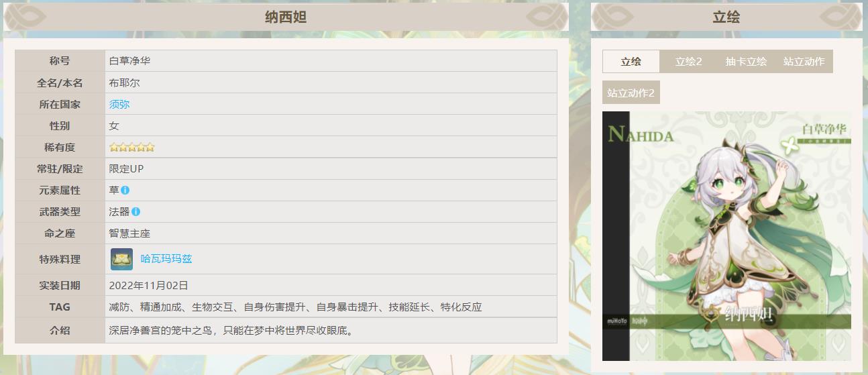Follow the 须弥 country link
868x375 pixels.
click(x=119, y=105)
